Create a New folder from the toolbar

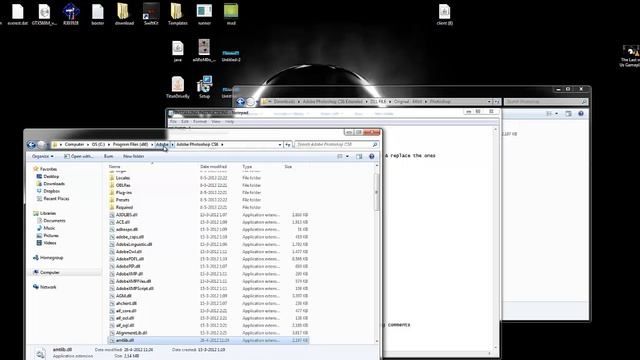tap(133, 156)
